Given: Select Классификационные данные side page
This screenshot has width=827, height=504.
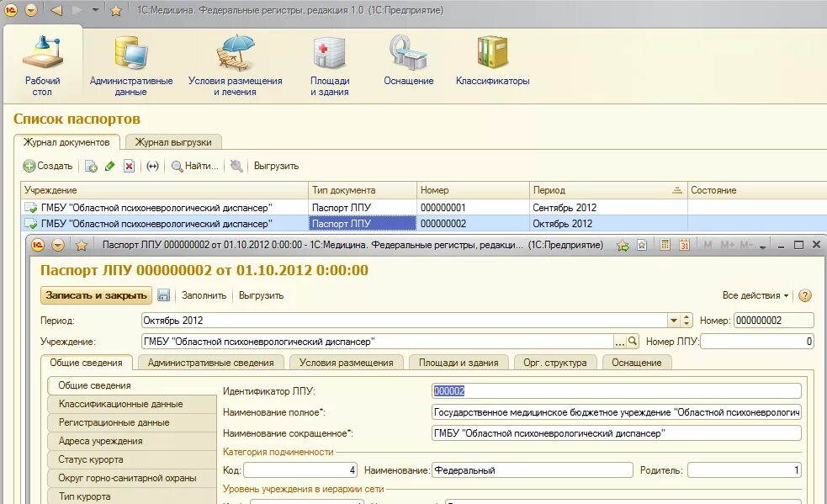Looking at the screenshot, I should tap(132, 404).
